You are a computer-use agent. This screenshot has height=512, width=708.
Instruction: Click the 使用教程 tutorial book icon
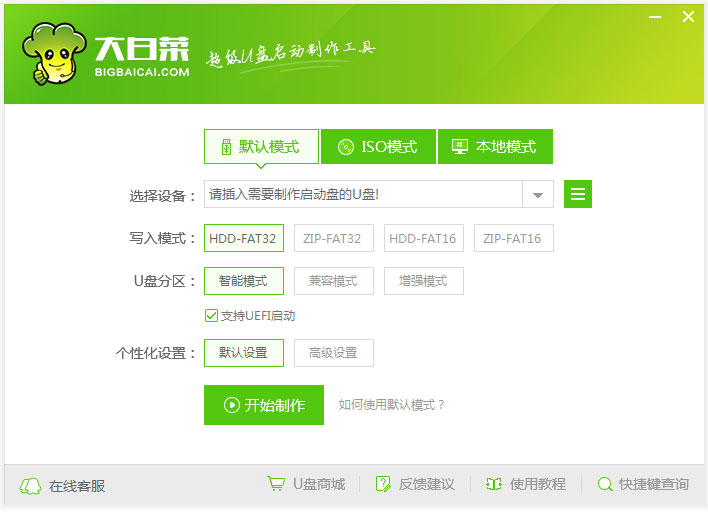coord(493,484)
